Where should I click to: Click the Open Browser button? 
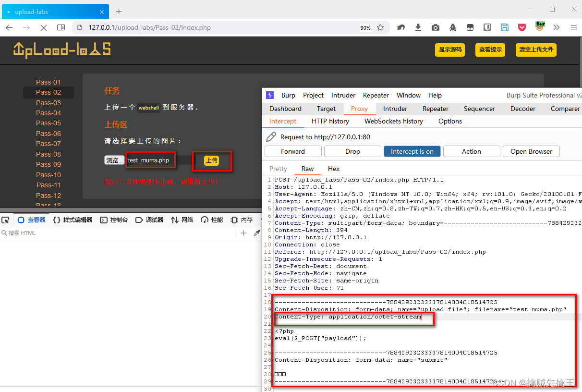[x=531, y=151]
